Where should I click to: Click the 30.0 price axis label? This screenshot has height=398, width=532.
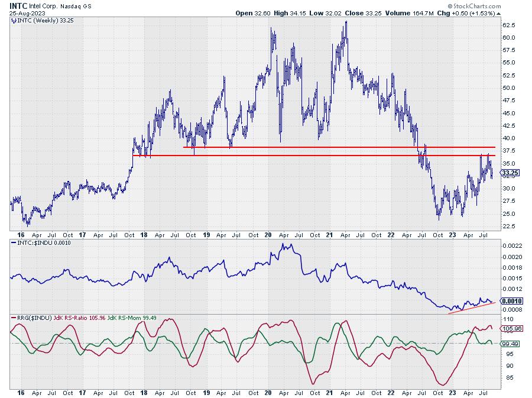coord(508,189)
